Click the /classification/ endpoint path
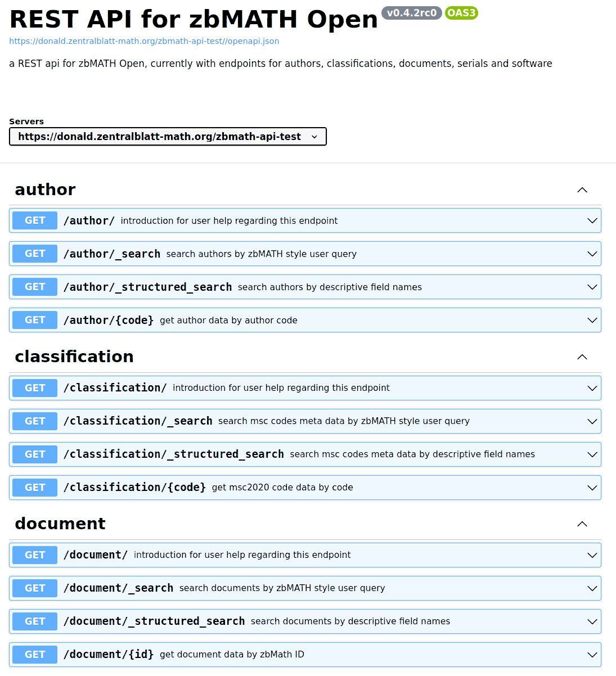This screenshot has height=676, width=616. (x=115, y=387)
